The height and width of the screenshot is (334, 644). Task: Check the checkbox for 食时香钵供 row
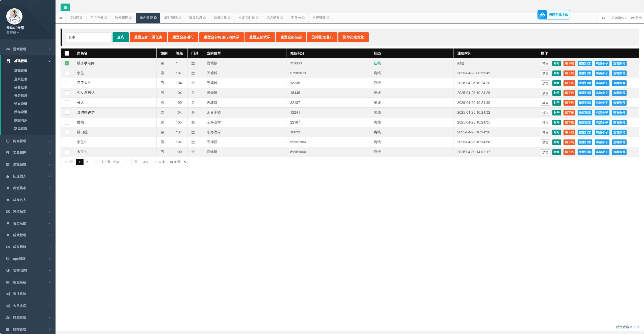coord(67,112)
